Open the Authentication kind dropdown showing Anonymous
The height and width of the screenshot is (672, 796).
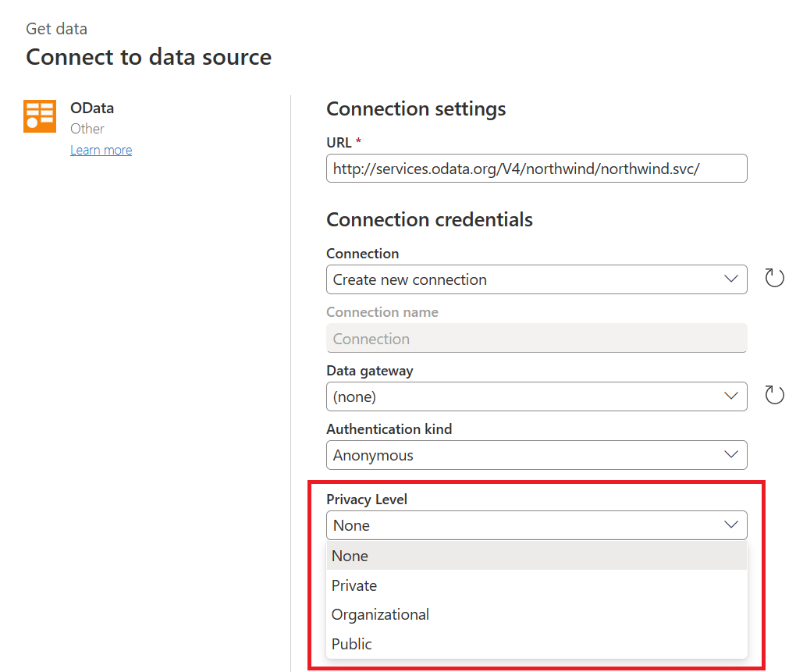coord(536,454)
